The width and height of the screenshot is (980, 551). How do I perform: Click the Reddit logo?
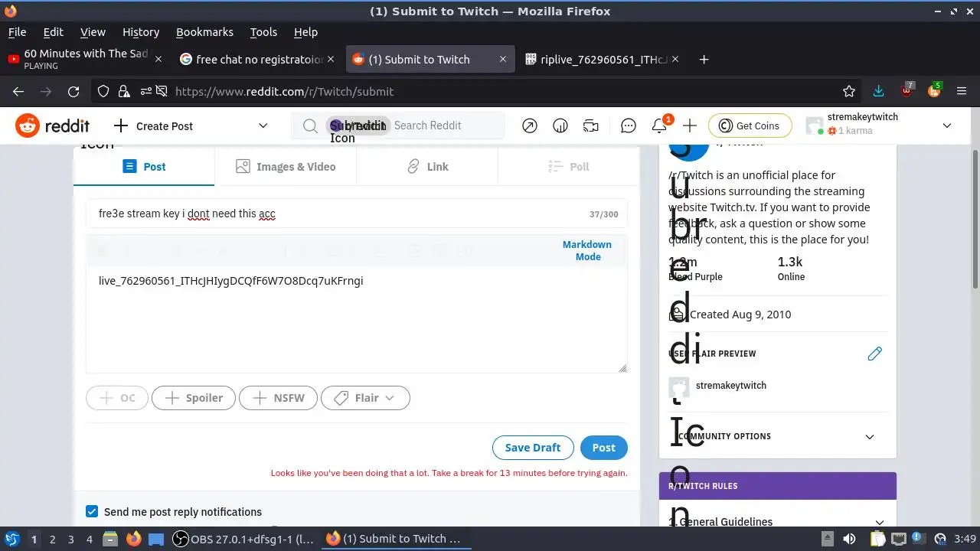pyautogui.click(x=53, y=126)
